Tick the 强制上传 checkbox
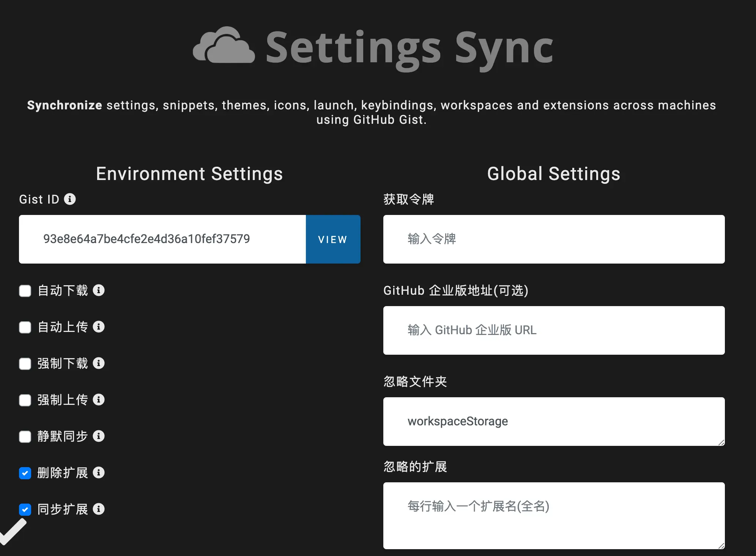Viewport: 756px width, 556px height. [x=25, y=400]
